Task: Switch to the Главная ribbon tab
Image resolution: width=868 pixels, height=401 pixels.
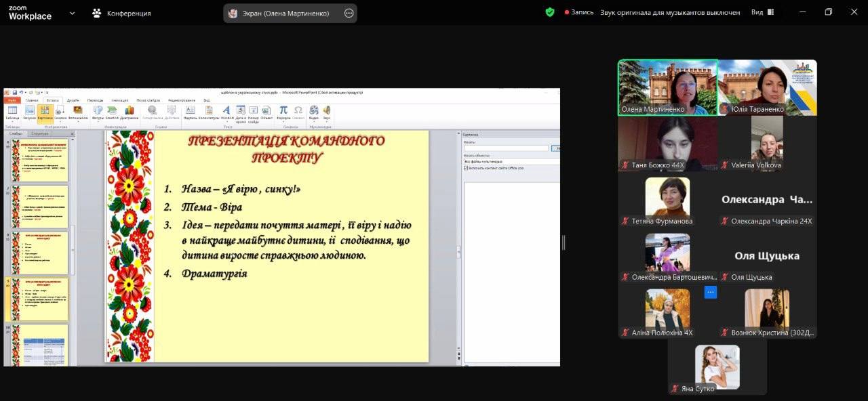Action: (32, 100)
